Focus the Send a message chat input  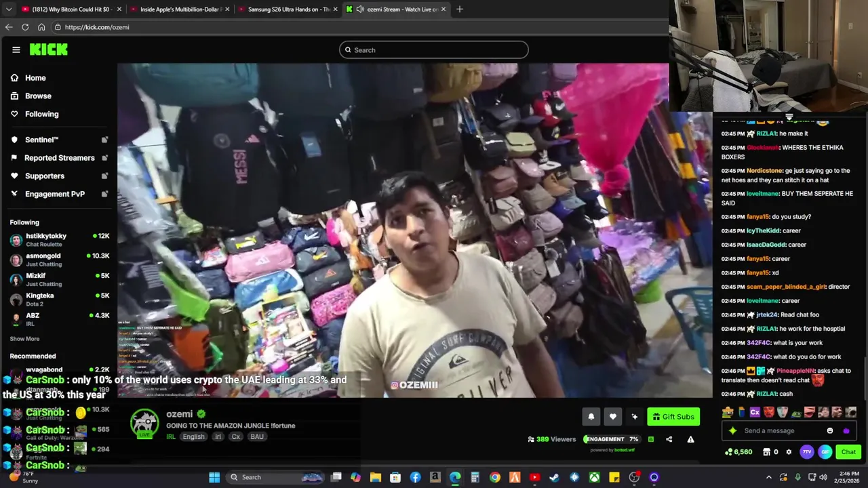[780, 431]
